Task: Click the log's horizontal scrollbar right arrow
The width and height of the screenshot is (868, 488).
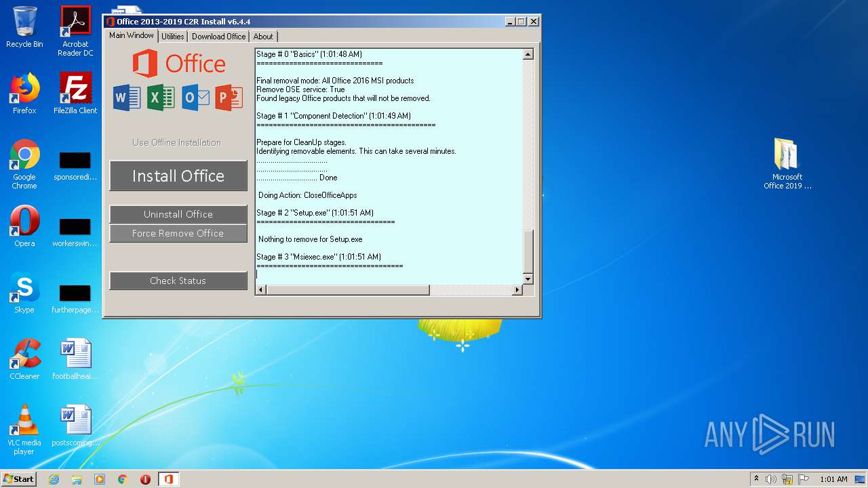Action: click(x=517, y=290)
